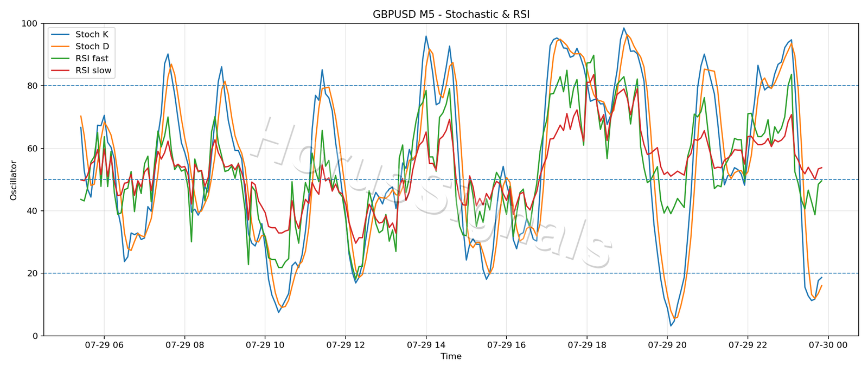The image size is (868, 372).
Task: Click the x-axis tick label 07-29 22
Action: [x=748, y=345]
